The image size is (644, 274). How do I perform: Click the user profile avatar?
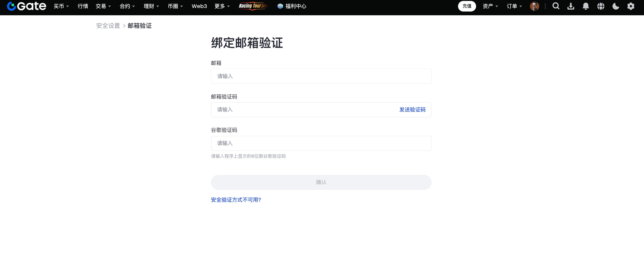pyautogui.click(x=534, y=6)
